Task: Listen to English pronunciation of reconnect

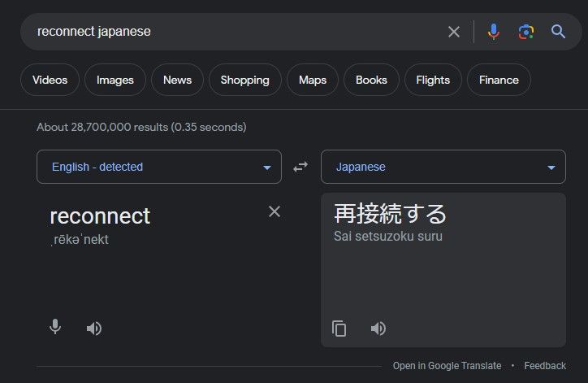Action: tap(94, 329)
